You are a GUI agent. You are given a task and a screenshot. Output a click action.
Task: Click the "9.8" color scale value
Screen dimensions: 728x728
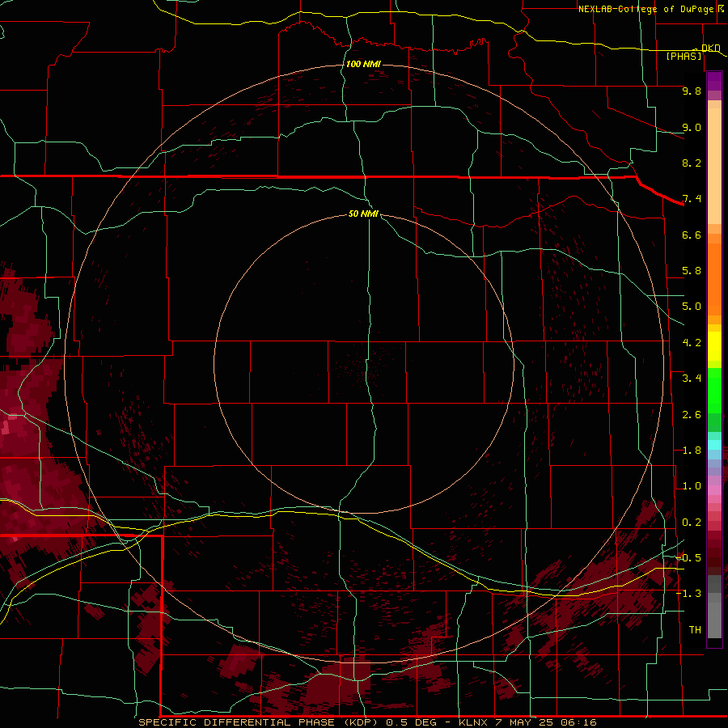tap(692, 91)
